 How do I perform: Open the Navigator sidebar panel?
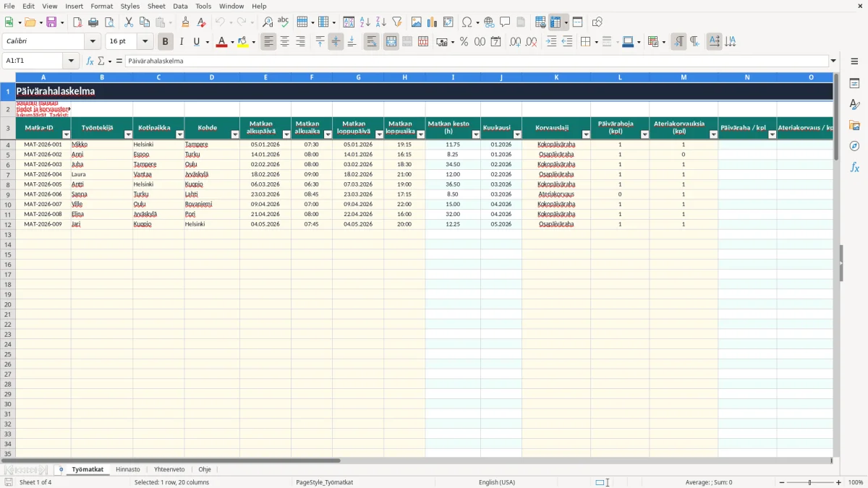click(x=854, y=146)
